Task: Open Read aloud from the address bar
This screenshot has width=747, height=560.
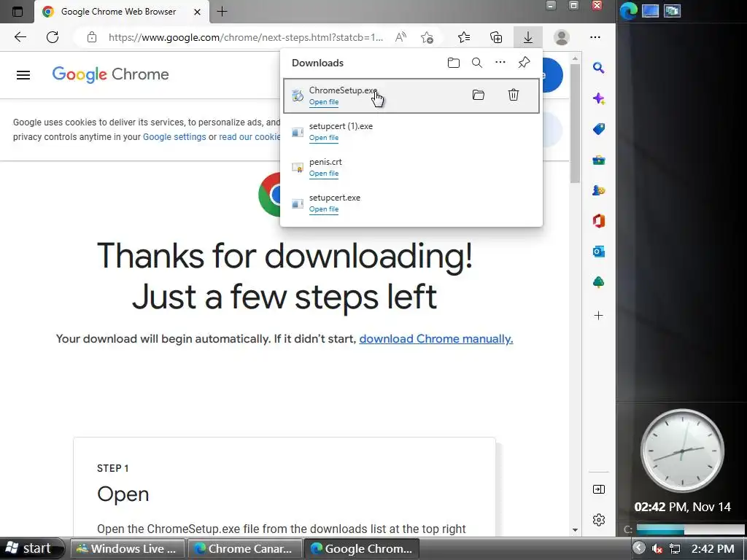Action: click(x=400, y=37)
